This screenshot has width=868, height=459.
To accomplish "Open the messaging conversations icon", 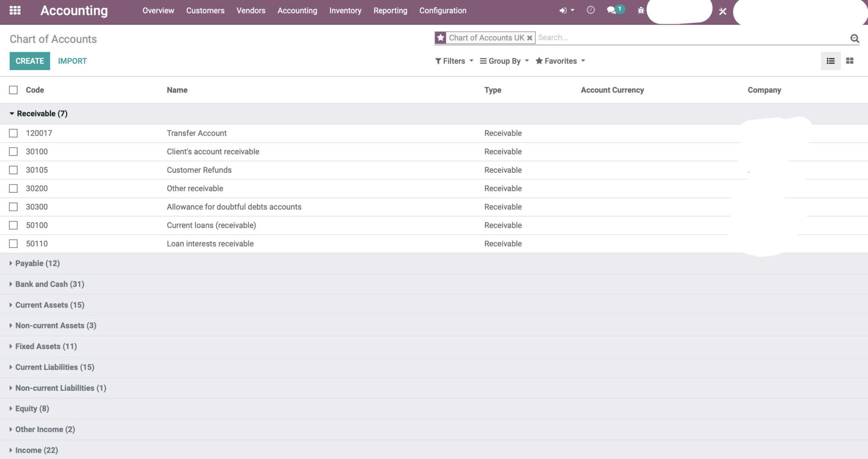I will tap(612, 10).
